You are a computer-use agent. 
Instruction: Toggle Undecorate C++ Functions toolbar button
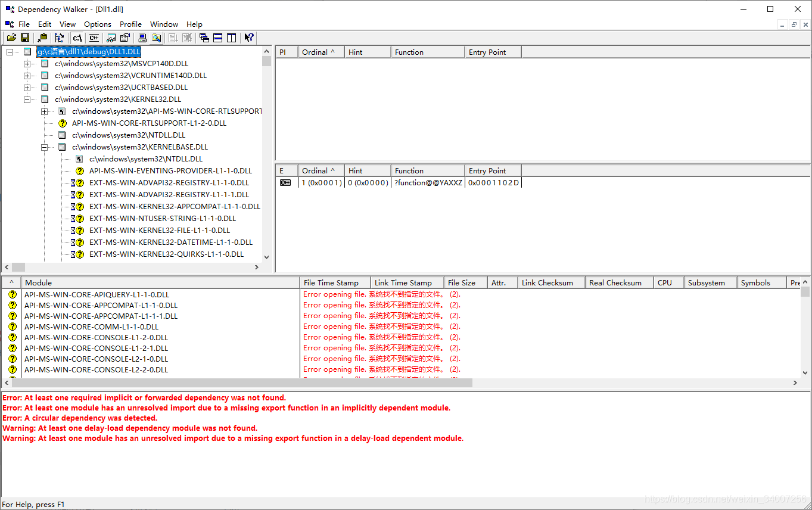click(94, 38)
